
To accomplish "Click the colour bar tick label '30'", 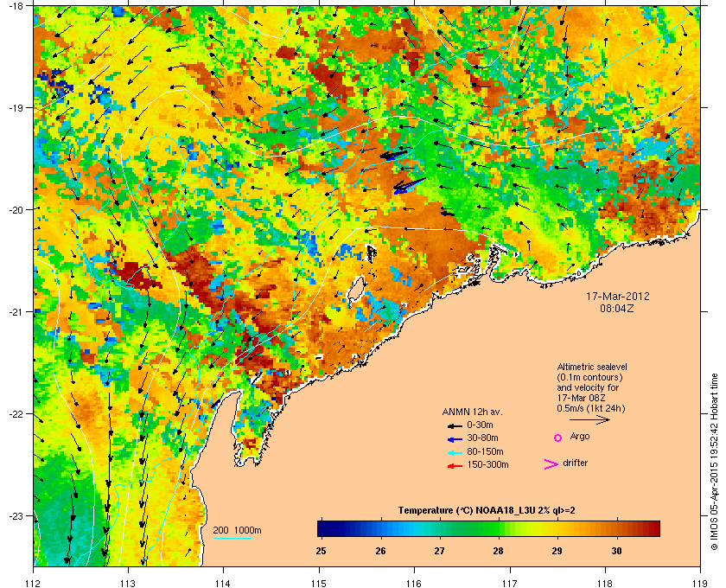I will point(616,551).
